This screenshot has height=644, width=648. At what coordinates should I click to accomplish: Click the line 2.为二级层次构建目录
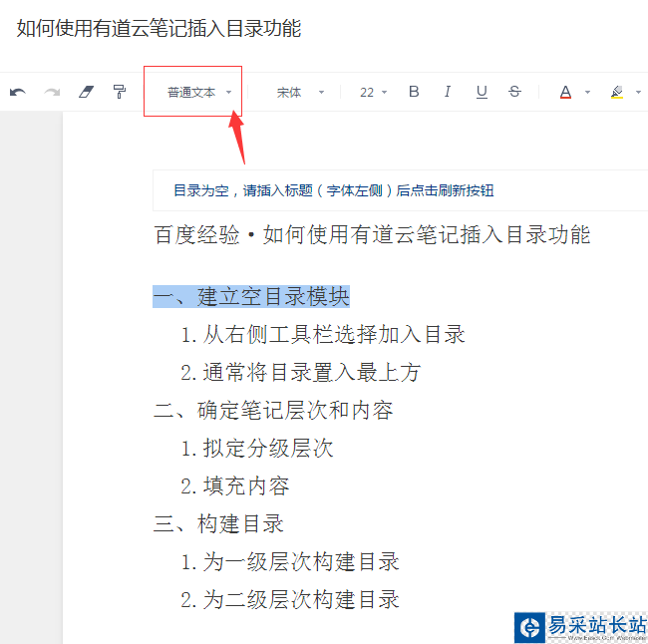(x=290, y=599)
